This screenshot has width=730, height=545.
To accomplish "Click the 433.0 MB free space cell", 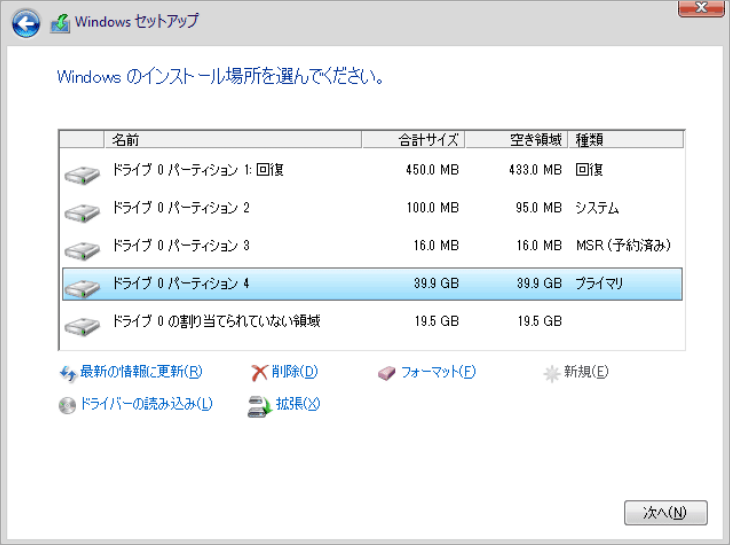I will pos(535,170).
